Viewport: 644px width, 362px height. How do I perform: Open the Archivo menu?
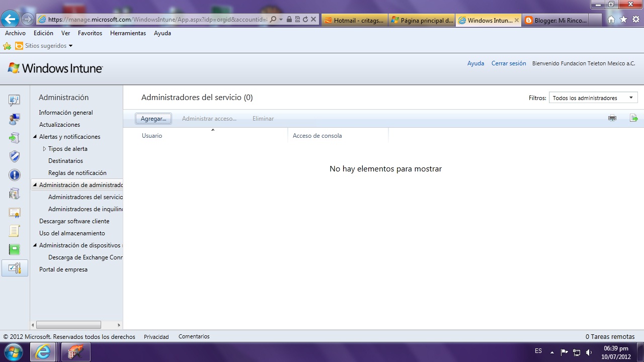point(15,33)
